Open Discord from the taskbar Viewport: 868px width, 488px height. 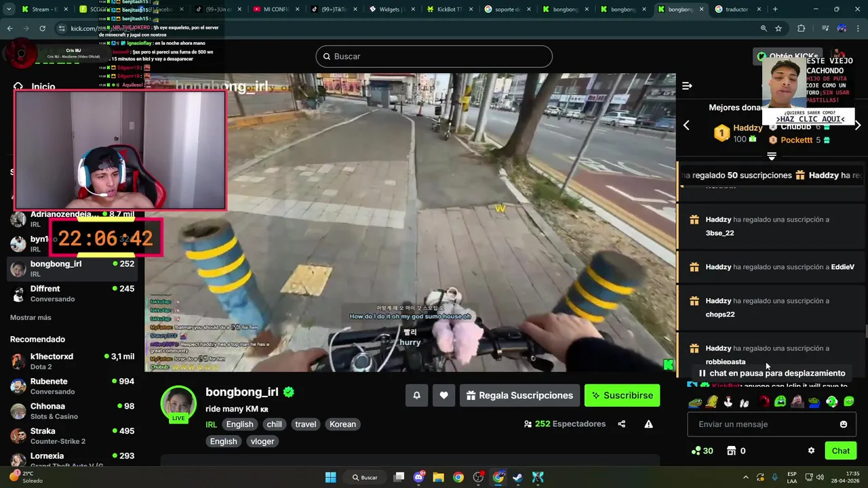418,477
